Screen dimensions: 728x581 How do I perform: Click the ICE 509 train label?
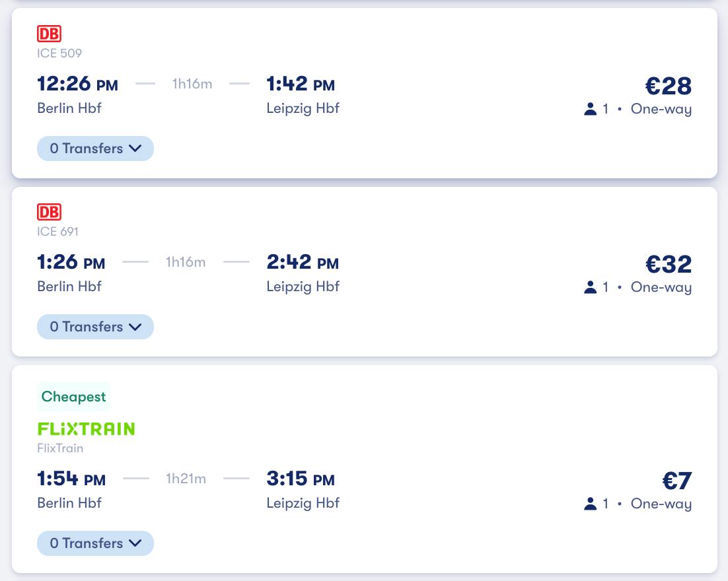[59, 53]
